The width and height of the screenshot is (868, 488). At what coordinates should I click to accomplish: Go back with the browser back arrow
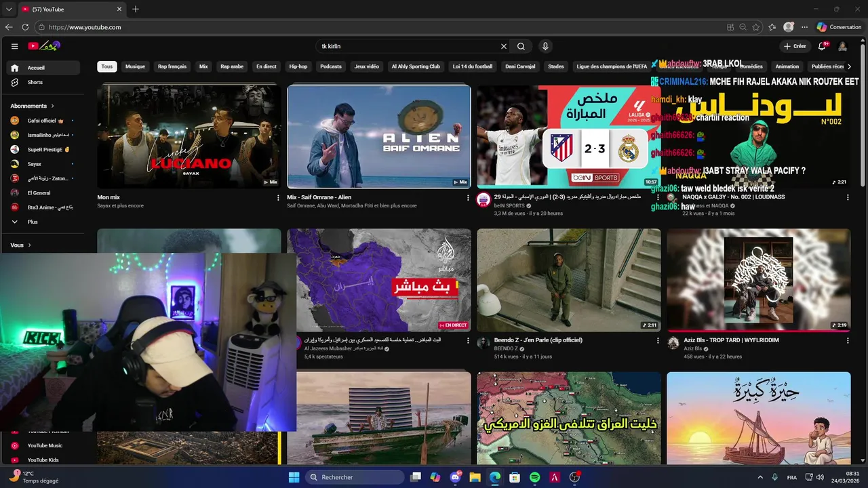click(x=9, y=27)
